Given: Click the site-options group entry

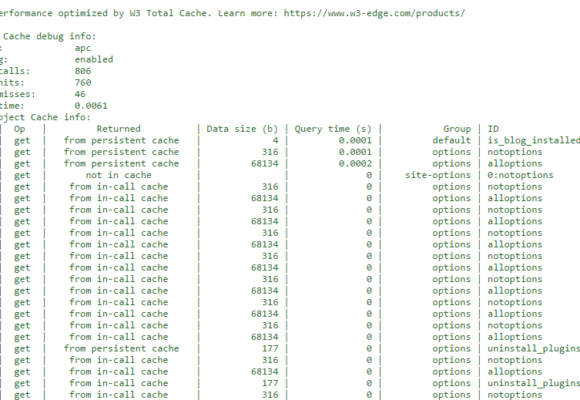Looking at the screenshot, I should [438, 175].
